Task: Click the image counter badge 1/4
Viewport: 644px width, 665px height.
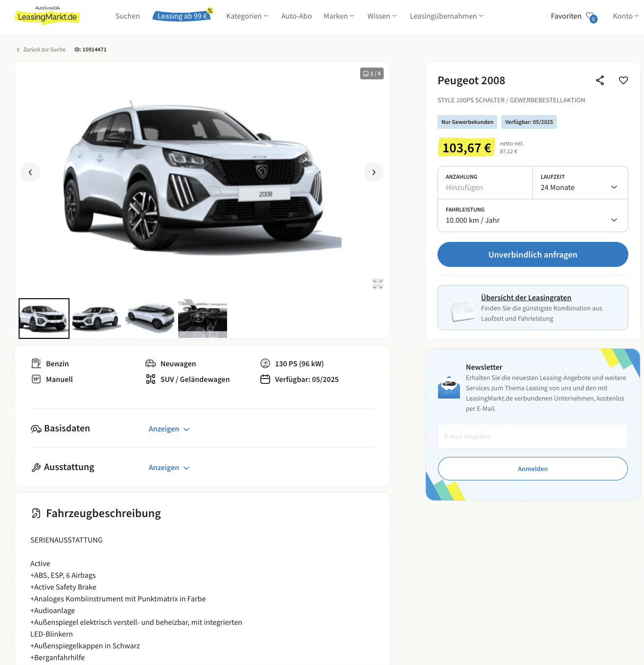Action: point(372,73)
